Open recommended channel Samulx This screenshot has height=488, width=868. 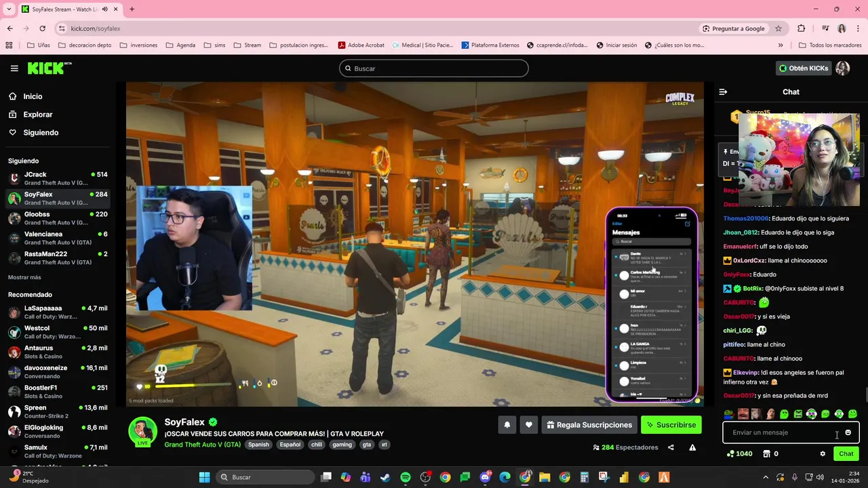[x=57, y=451]
